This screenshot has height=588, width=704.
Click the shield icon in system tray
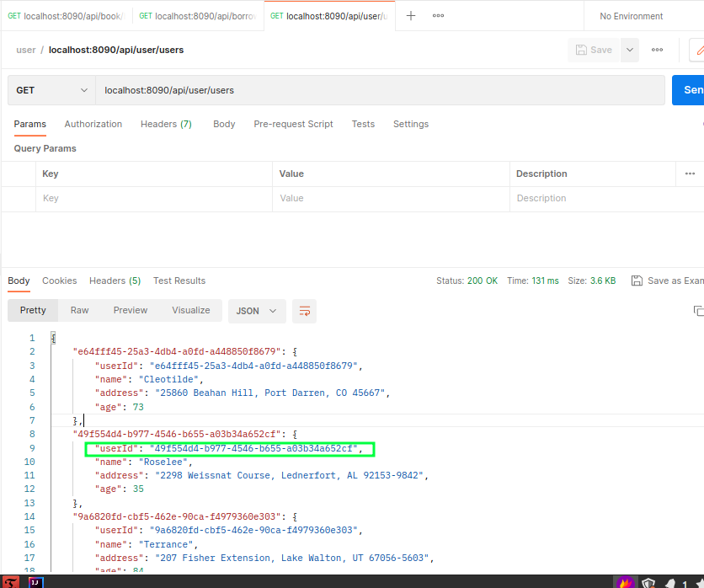[648, 583]
